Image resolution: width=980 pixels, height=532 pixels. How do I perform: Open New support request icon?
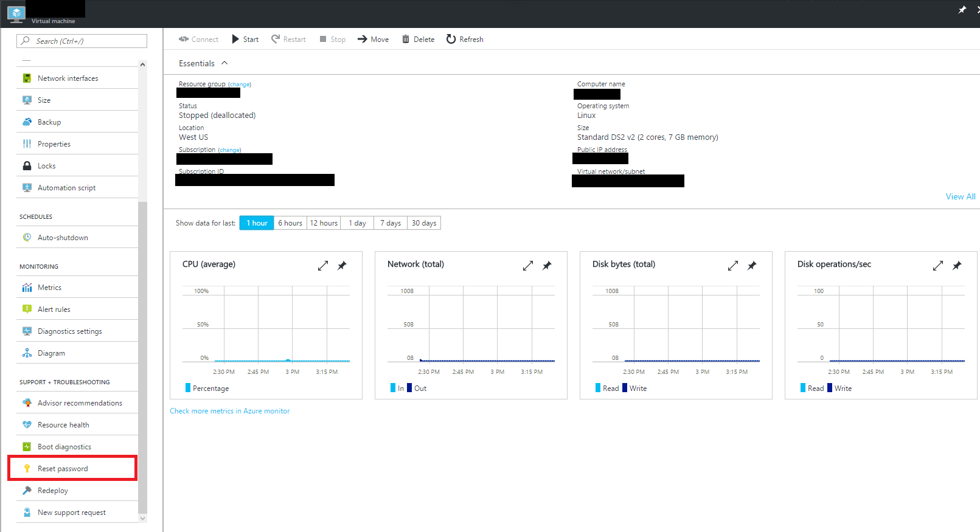pyautogui.click(x=27, y=513)
